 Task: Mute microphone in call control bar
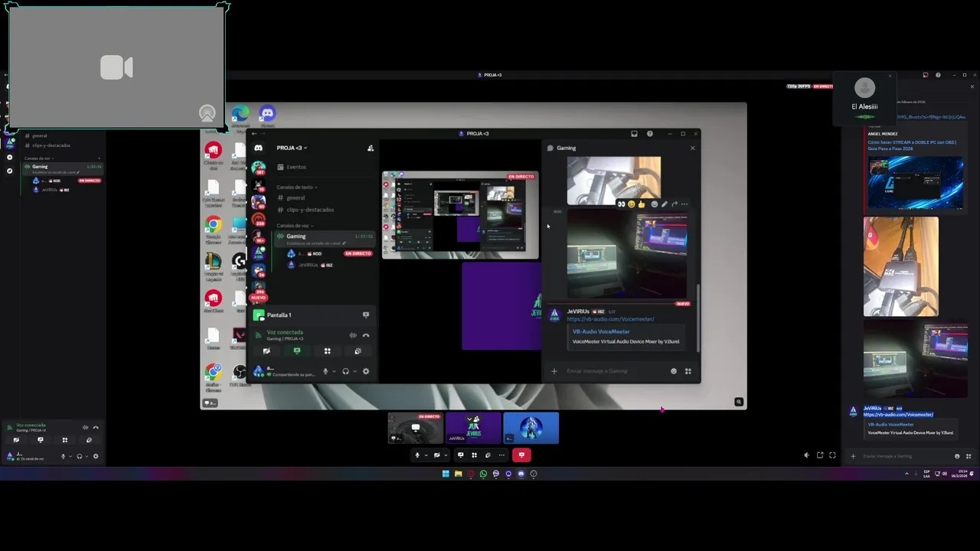tap(417, 455)
